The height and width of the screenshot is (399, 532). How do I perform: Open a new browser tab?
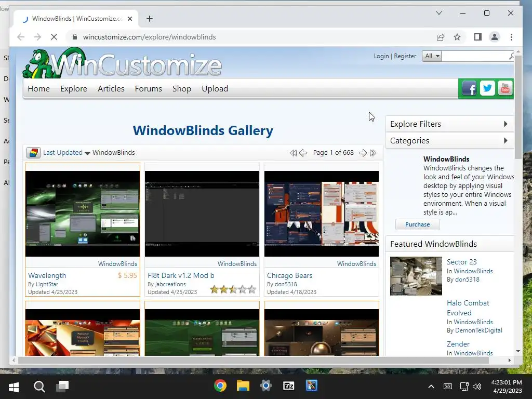pos(149,19)
